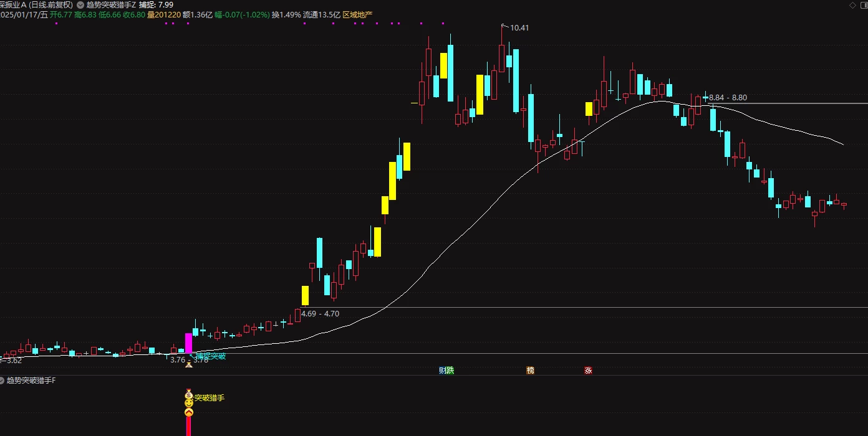Click the 榜 event marker icon
This screenshot has width=868, height=436.
pos(531,371)
